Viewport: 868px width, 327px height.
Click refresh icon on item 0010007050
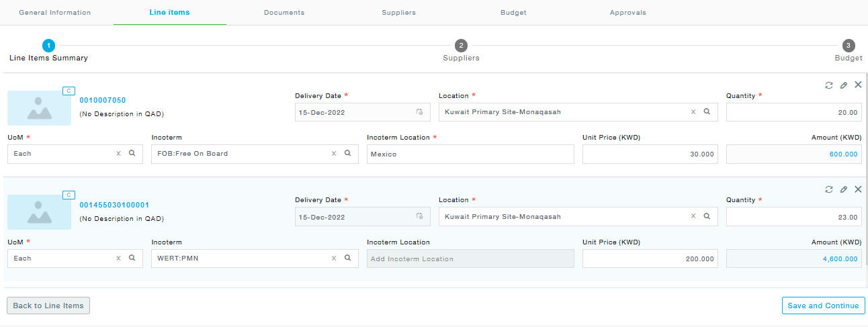tap(829, 85)
